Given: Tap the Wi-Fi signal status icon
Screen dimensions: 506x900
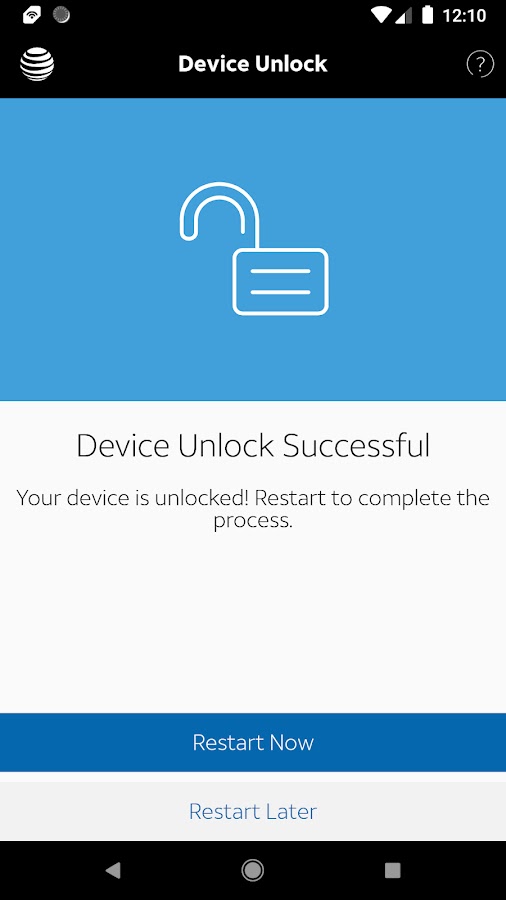Looking at the screenshot, I should [381, 15].
